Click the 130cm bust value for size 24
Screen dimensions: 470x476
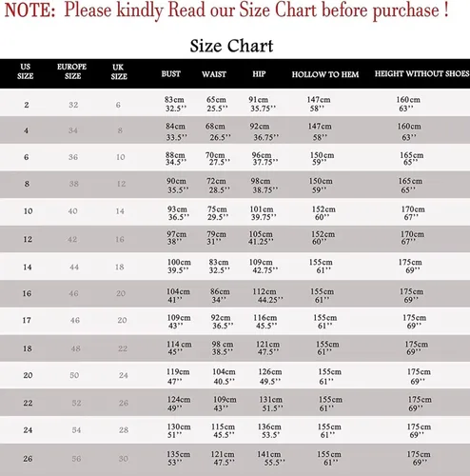179,427
